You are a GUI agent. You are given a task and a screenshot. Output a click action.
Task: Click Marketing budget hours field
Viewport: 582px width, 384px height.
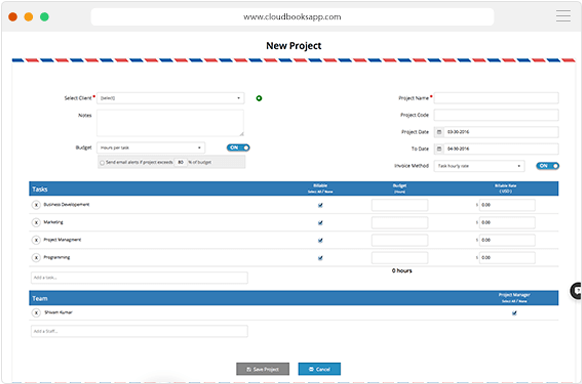point(400,223)
